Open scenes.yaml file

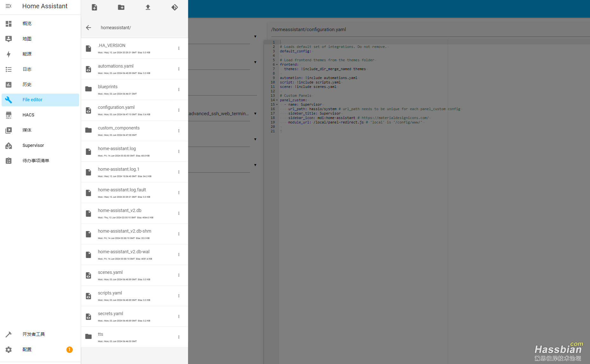point(134,275)
